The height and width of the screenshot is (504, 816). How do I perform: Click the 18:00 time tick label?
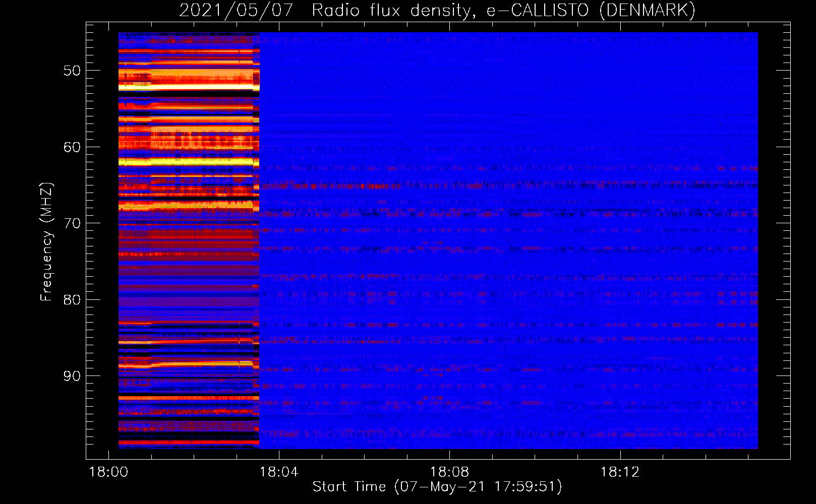(108, 472)
